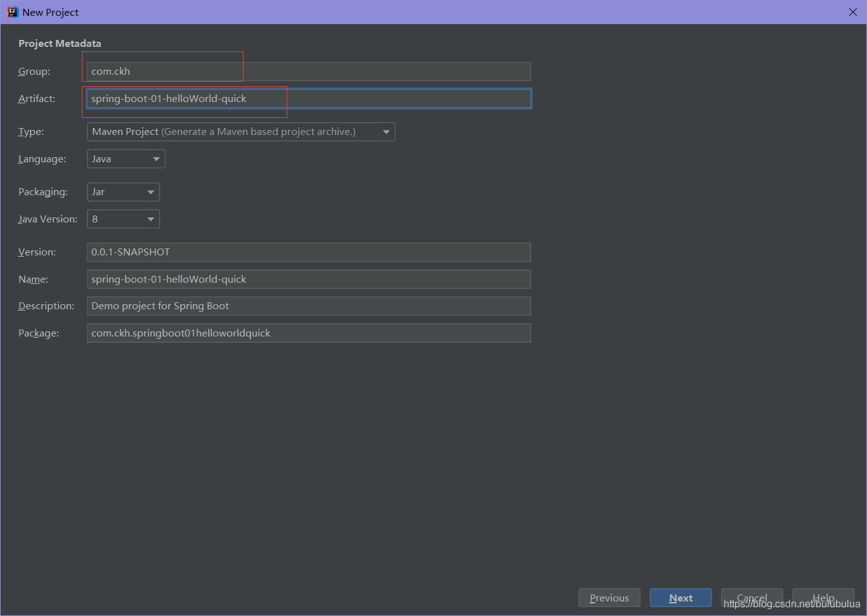Click the Description label
This screenshot has height=616, width=867.
(46, 306)
